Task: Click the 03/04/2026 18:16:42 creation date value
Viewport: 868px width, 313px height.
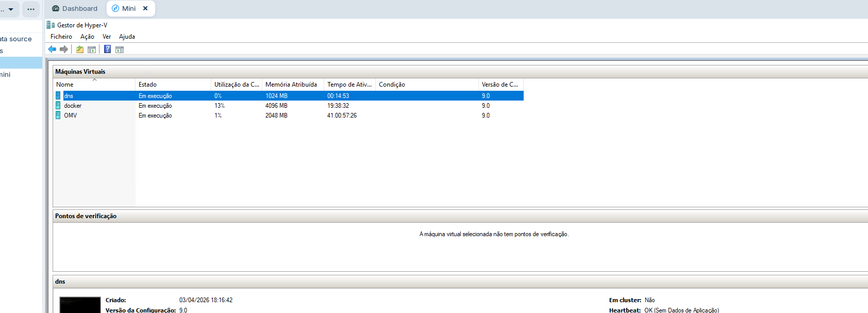Action: 206,300
